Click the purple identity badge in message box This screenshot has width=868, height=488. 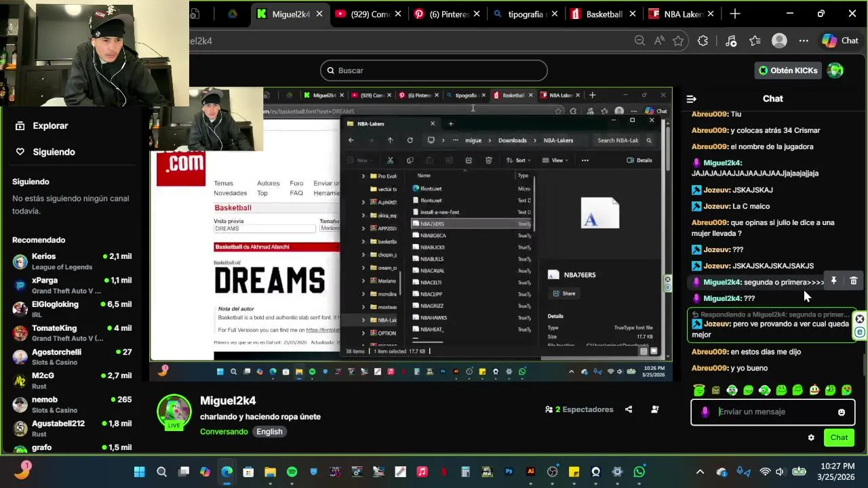705,412
